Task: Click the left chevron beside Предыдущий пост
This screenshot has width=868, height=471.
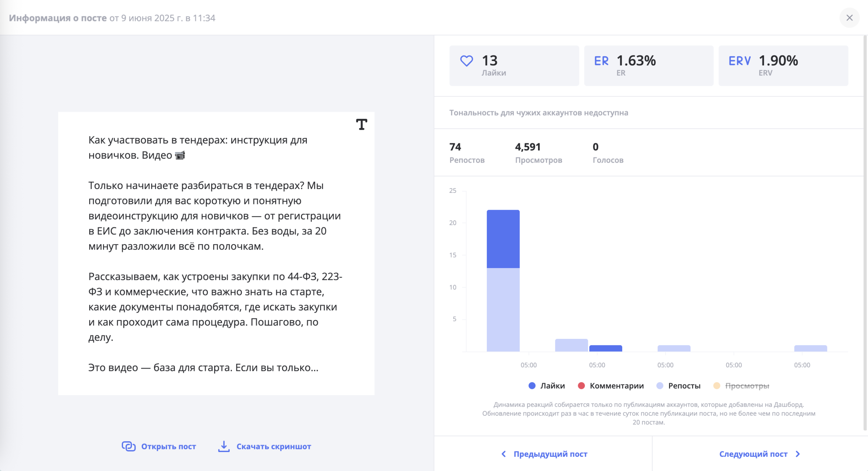Action: click(504, 454)
